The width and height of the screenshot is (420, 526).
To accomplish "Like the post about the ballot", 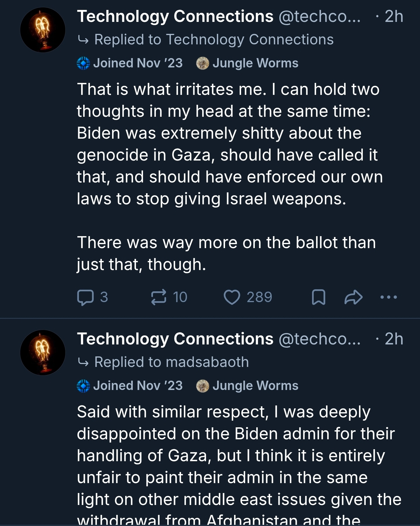I will click(232, 297).
